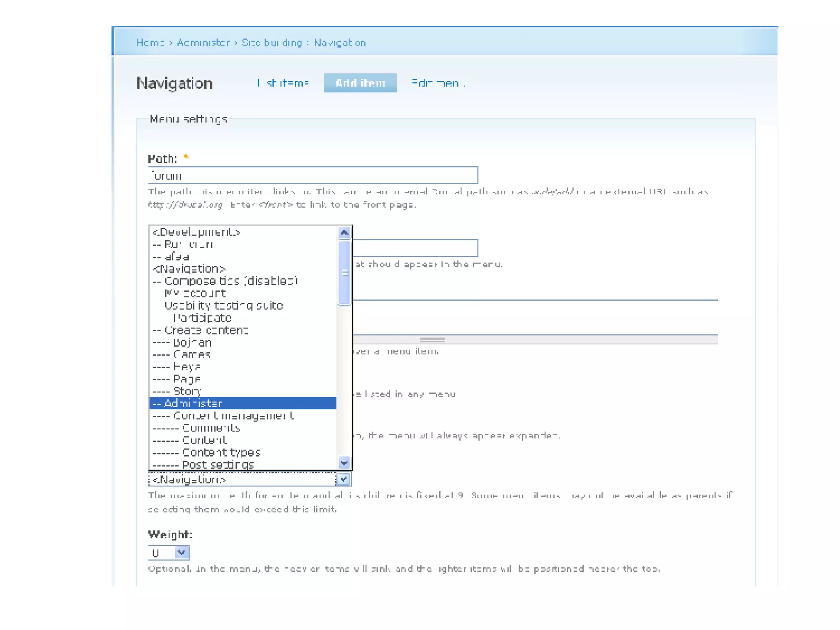Click the Parent item dropdown arrow
840x630 pixels.
point(343,479)
